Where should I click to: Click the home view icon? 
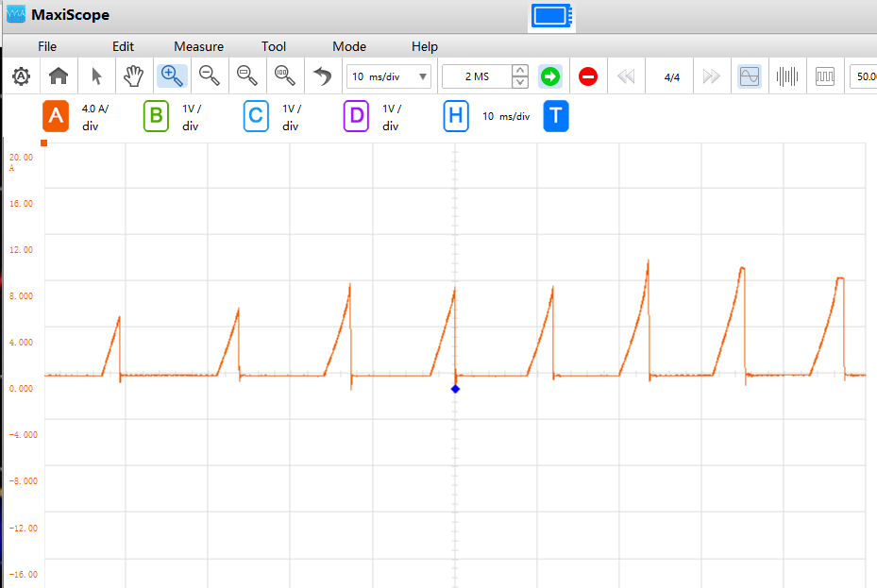59,76
